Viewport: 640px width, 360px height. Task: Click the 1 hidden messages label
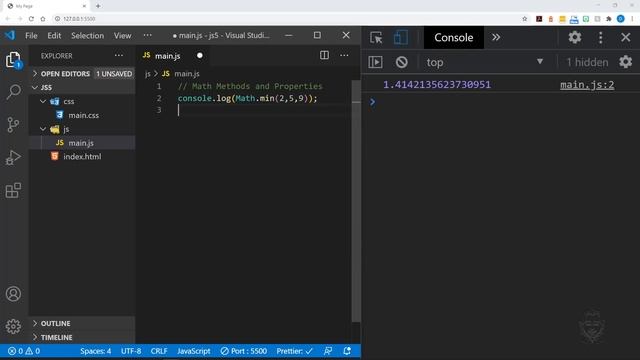coord(587,62)
